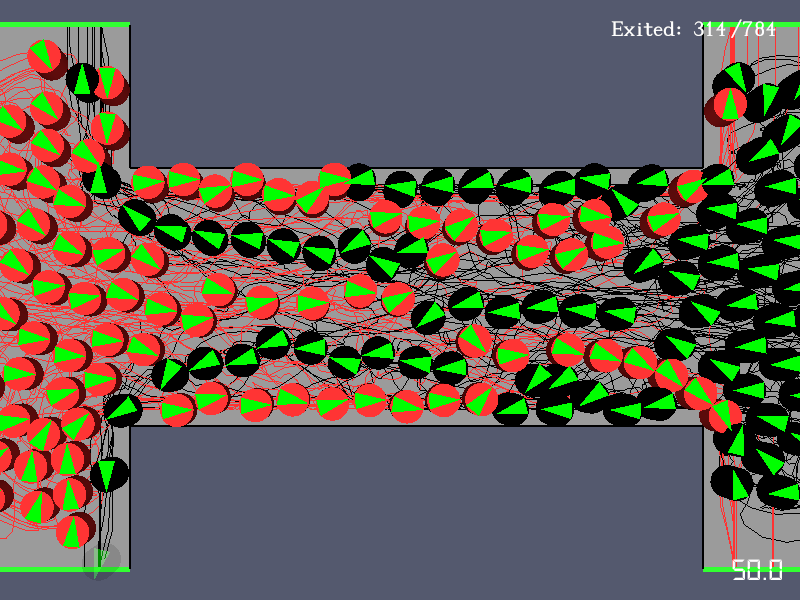This screenshot has width=800, height=600.
Task: Click the "50.0" simulation time readout
Action: 757,570
